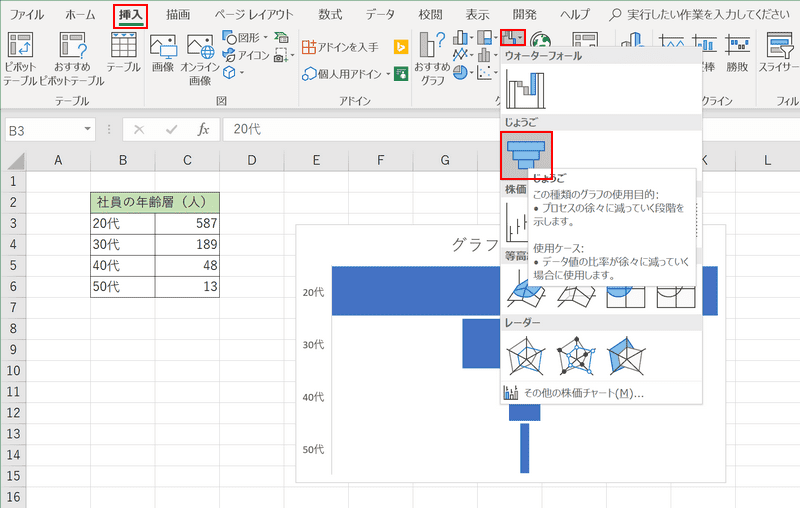Image resolution: width=800 pixels, height=508 pixels.
Task: Click the select-all corner of the sheet
Action: [x=15, y=161]
